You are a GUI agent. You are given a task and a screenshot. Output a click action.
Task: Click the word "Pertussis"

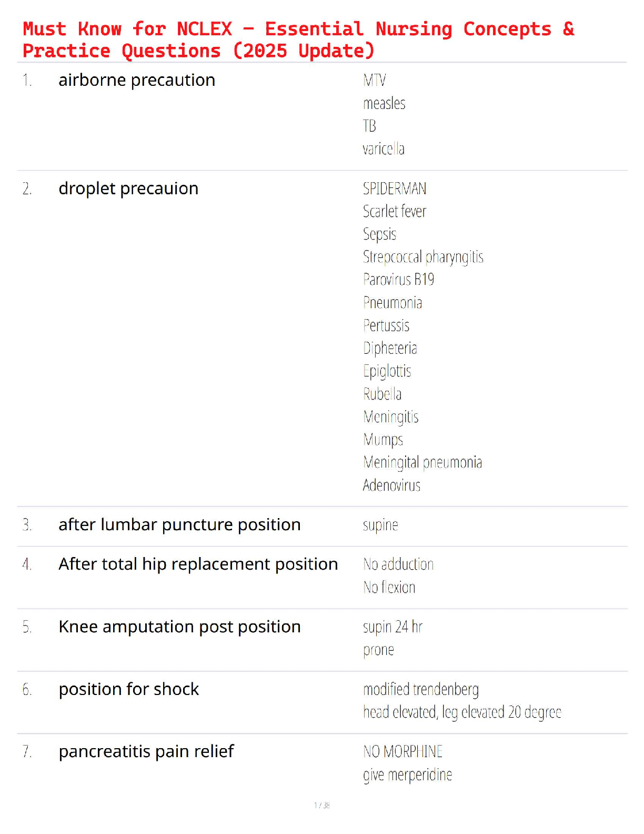tap(386, 325)
